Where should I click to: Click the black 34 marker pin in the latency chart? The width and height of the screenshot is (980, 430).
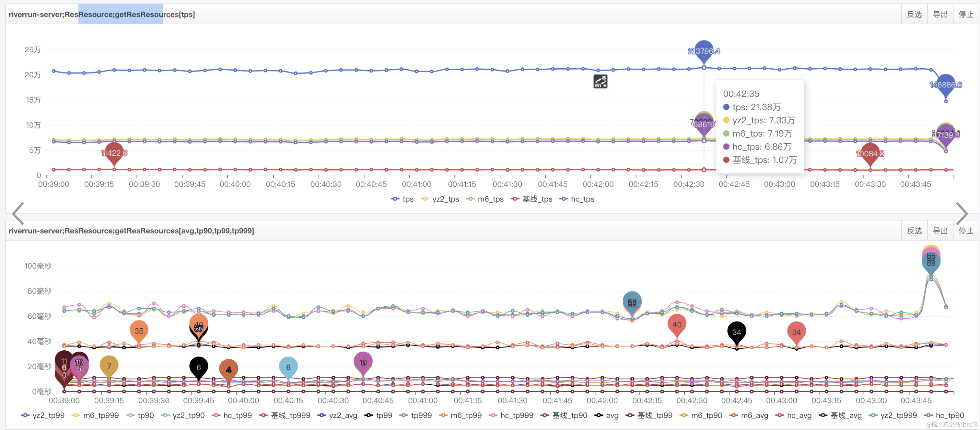(x=736, y=332)
